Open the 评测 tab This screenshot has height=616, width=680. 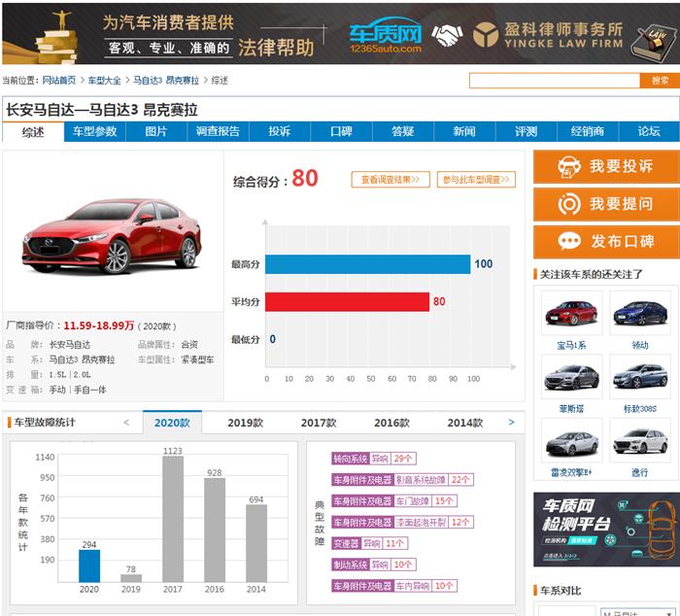(527, 131)
